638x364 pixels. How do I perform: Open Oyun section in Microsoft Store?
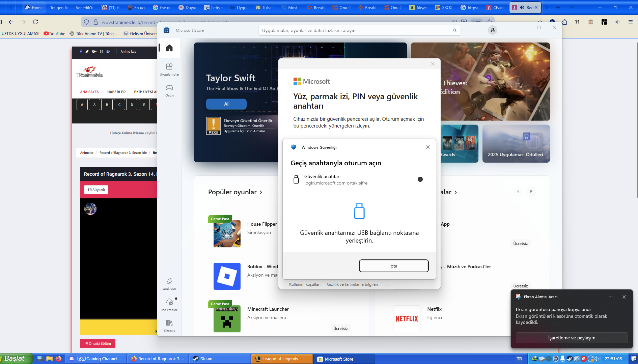[x=169, y=90]
